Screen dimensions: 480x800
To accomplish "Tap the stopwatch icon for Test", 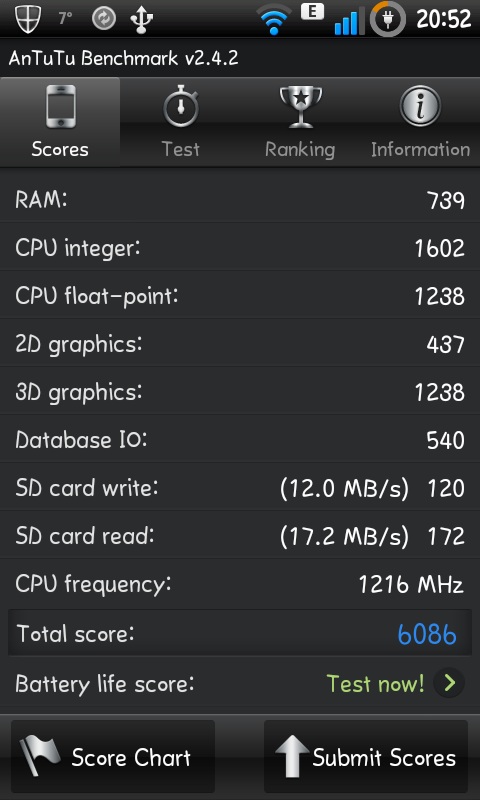I will 181,107.
